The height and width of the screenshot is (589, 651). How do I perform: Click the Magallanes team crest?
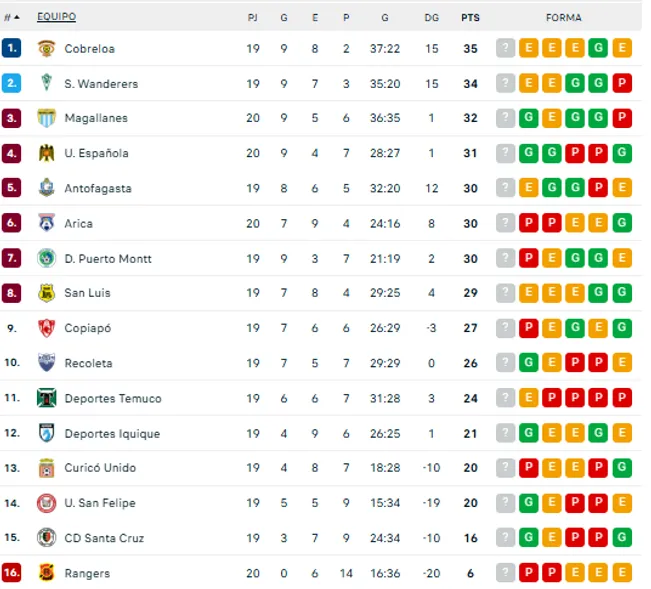coord(46,118)
